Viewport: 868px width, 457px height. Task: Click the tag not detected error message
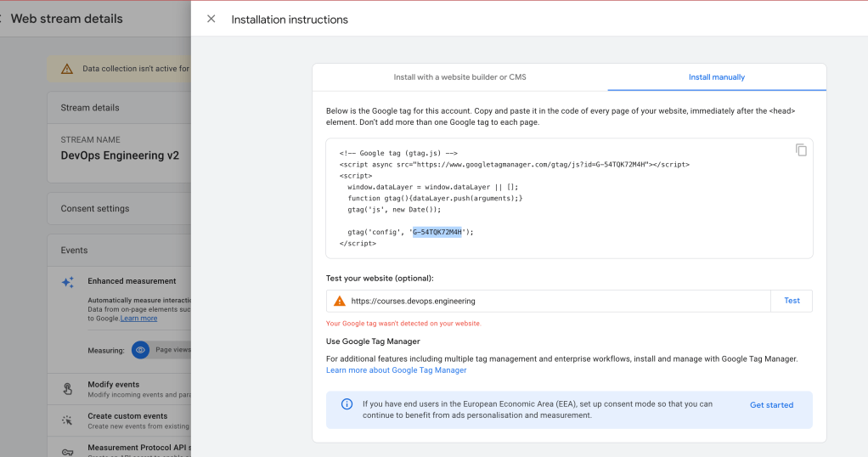pos(403,324)
